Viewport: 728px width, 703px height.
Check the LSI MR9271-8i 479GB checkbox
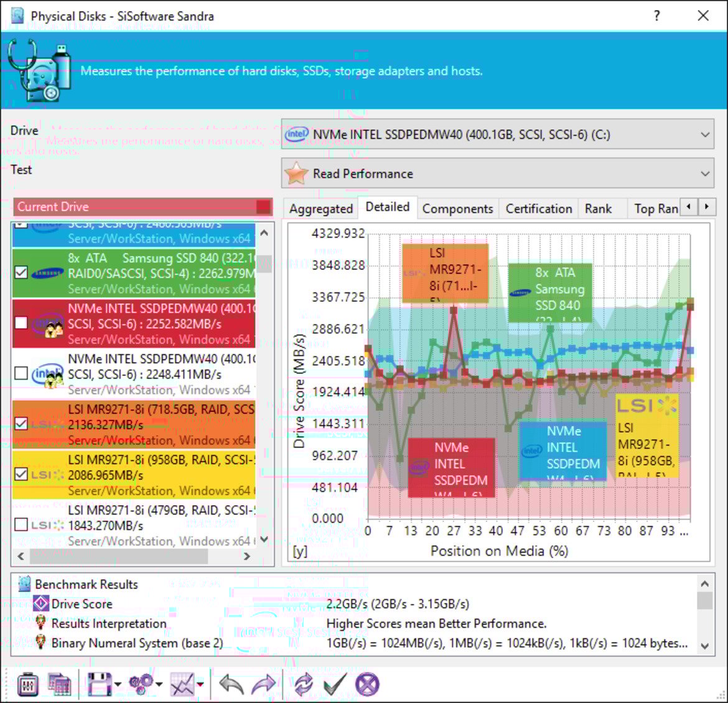pyautogui.click(x=21, y=524)
